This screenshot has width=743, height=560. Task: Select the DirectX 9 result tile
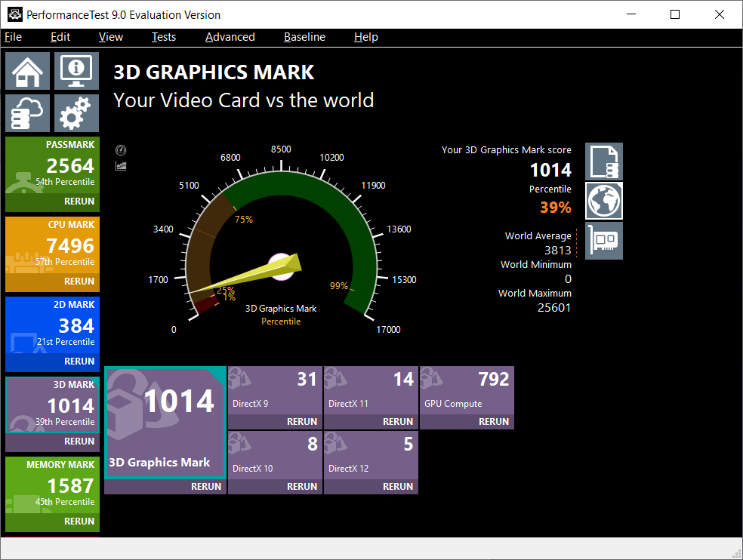point(275,390)
